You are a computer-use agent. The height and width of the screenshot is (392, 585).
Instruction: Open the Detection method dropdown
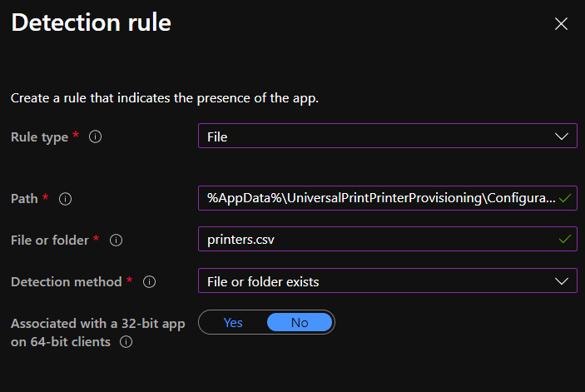click(x=374, y=282)
